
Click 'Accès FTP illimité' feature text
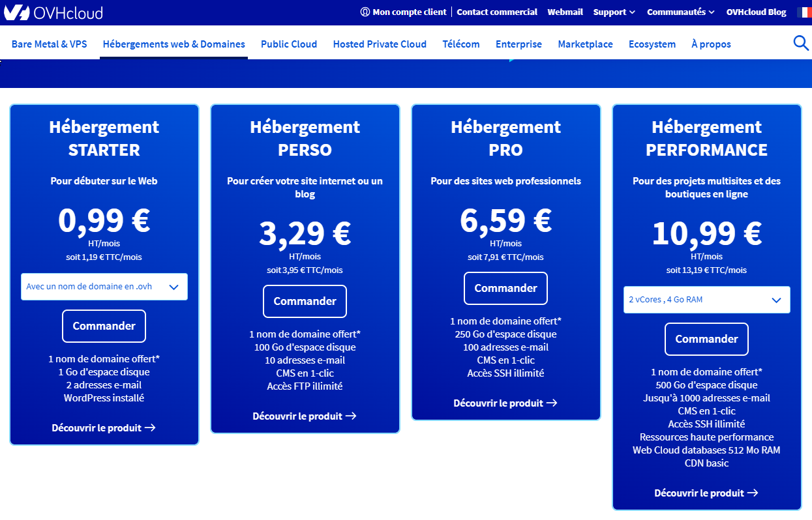click(305, 386)
